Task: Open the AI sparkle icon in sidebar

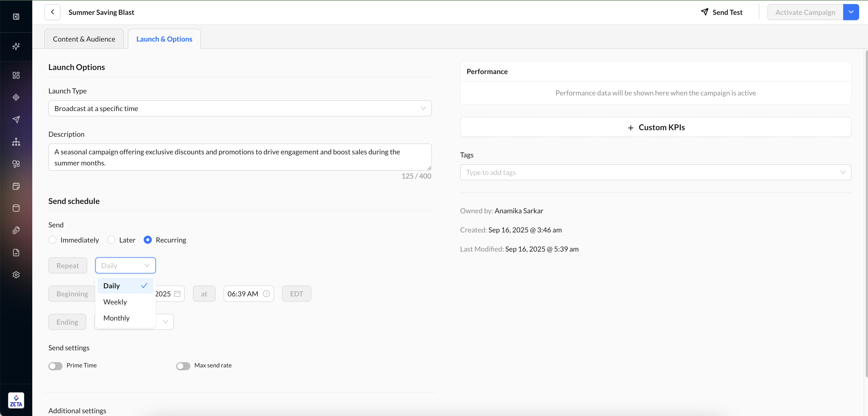Action: (x=16, y=46)
